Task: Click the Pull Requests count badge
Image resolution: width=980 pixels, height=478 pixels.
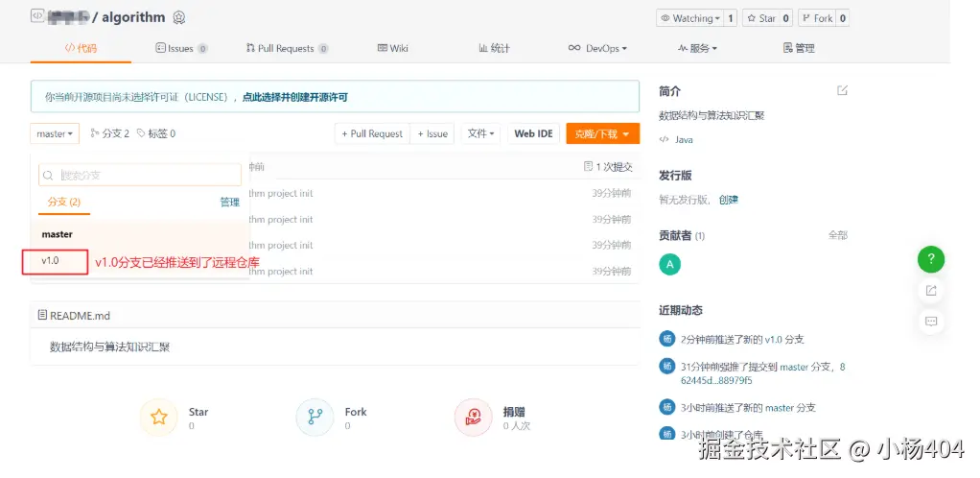Action: [x=322, y=49]
